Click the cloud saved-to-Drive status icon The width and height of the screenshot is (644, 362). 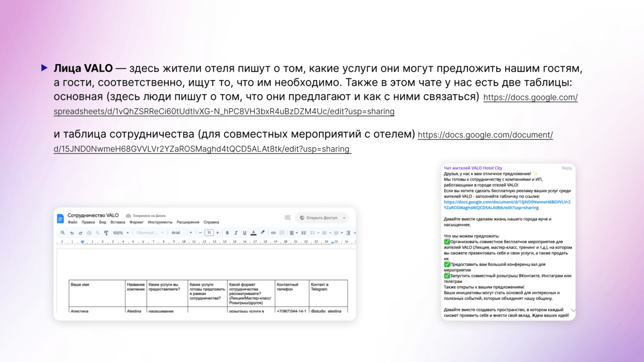click(x=128, y=216)
